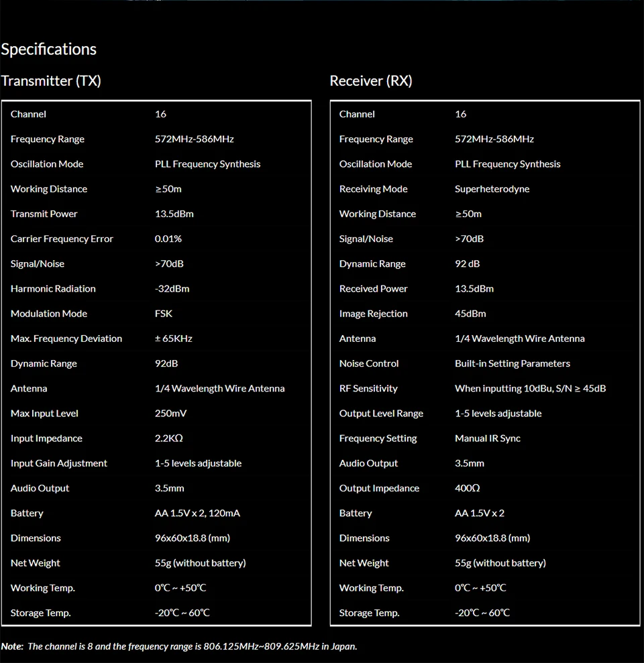The image size is (644, 663).
Task: Click the Carrier Frequency Error label
Action: (62, 239)
